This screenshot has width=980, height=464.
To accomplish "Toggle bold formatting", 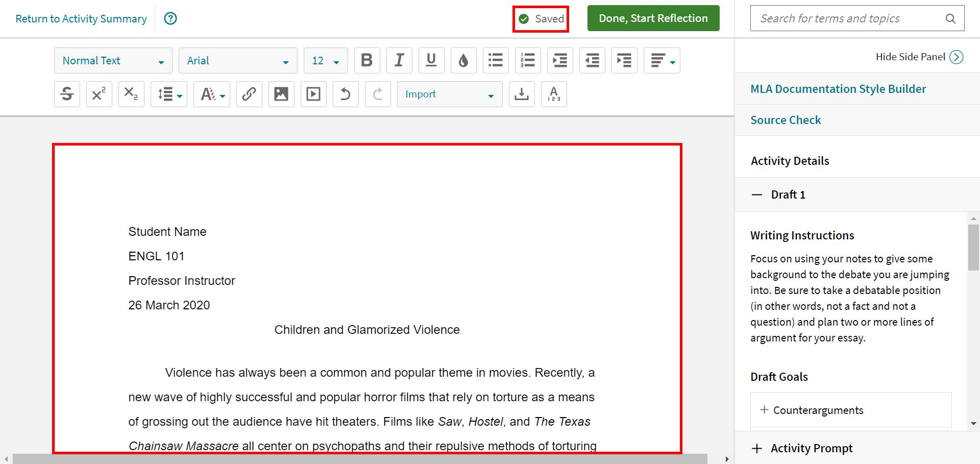I will click(367, 60).
